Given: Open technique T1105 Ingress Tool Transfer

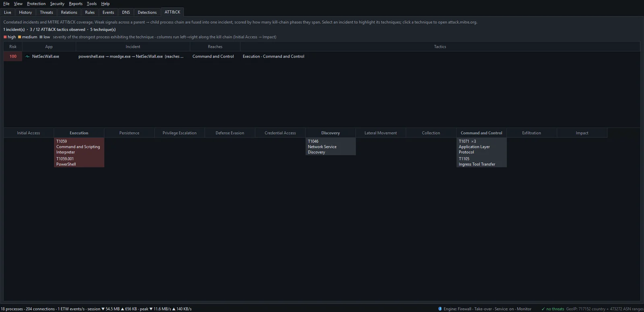Looking at the screenshot, I should click(481, 161).
